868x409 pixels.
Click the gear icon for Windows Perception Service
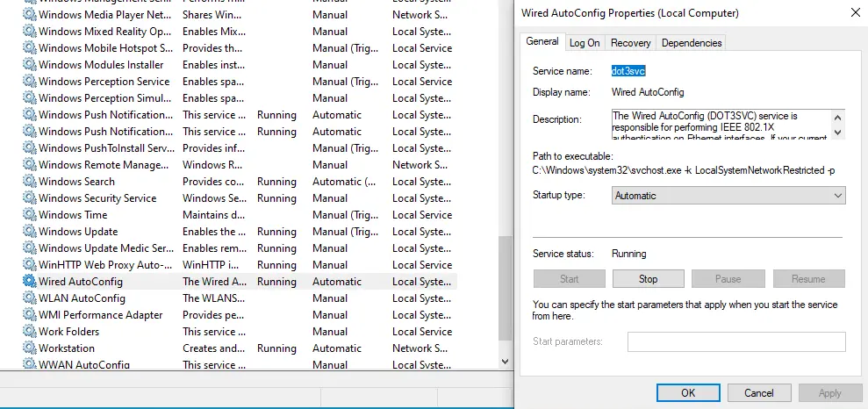click(x=29, y=82)
